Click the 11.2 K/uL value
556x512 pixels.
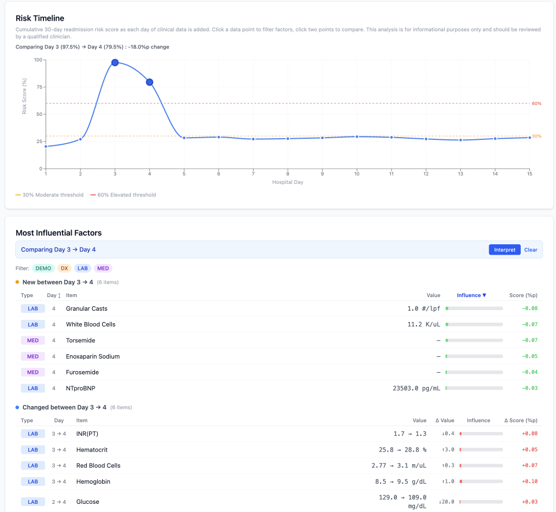423,324
